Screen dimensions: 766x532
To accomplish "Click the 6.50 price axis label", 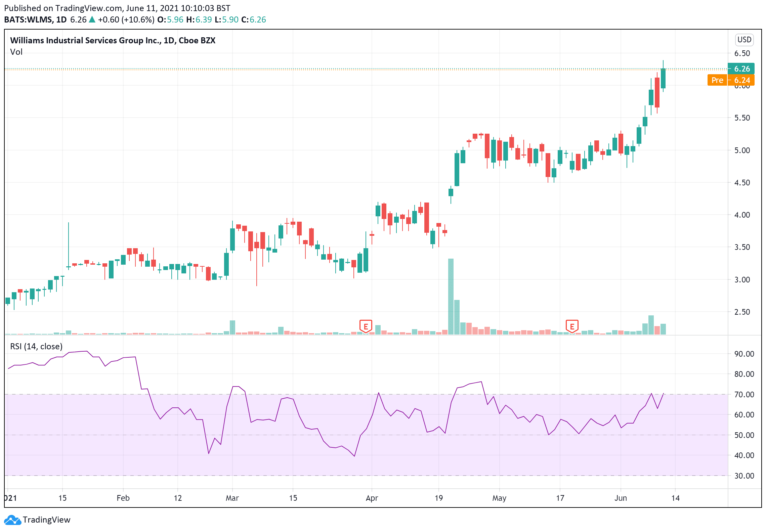I will tap(742, 53).
